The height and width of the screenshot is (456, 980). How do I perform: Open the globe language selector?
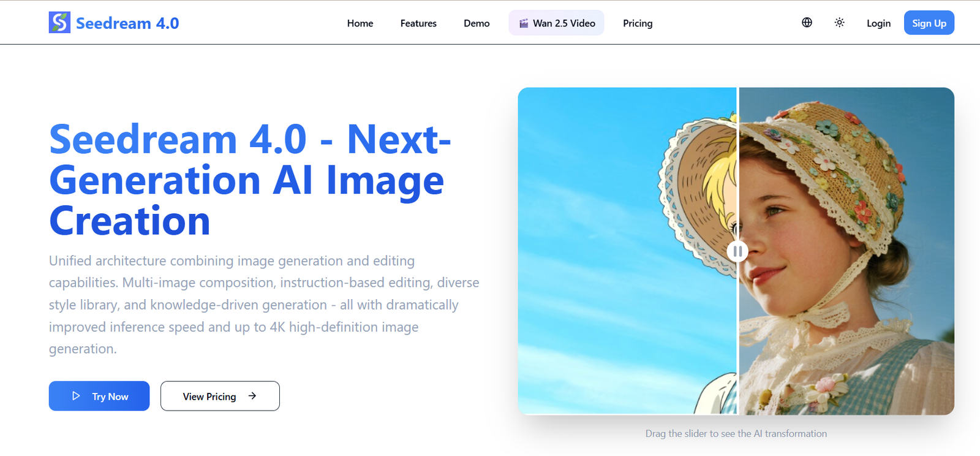[x=807, y=23]
